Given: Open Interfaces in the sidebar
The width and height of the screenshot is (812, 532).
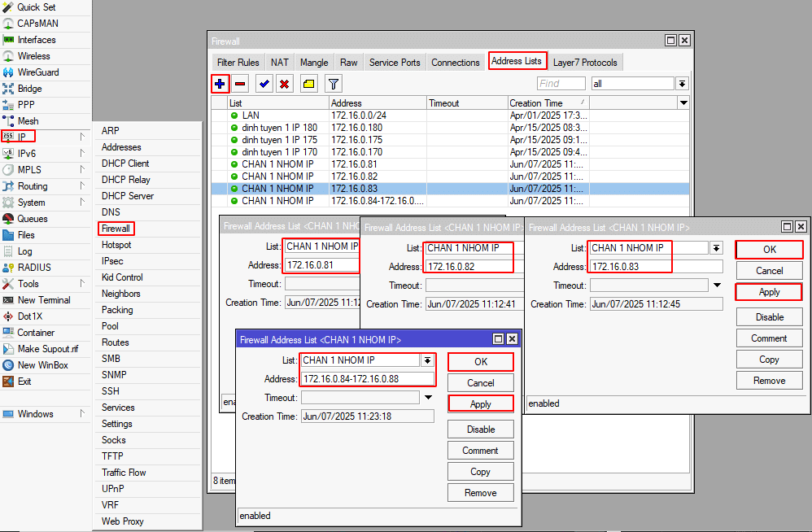Looking at the screenshot, I should point(46,40).
